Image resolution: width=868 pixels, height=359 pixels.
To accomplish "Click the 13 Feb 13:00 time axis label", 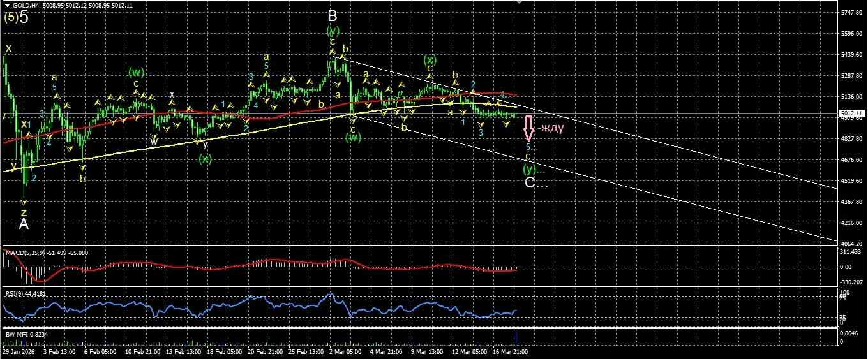I will [x=183, y=351].
